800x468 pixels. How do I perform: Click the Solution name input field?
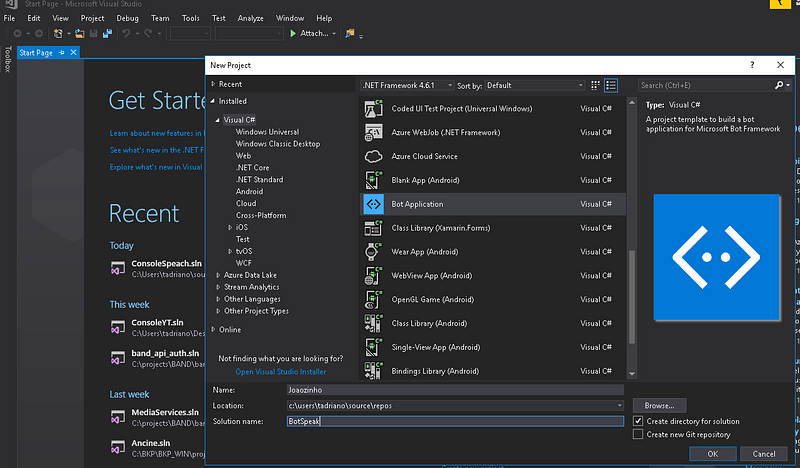455,421
